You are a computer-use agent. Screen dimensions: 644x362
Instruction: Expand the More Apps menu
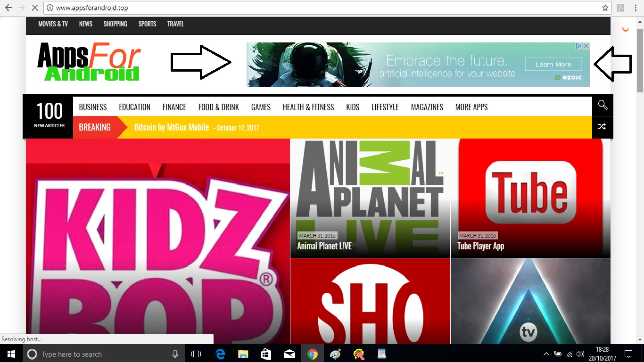471,107
